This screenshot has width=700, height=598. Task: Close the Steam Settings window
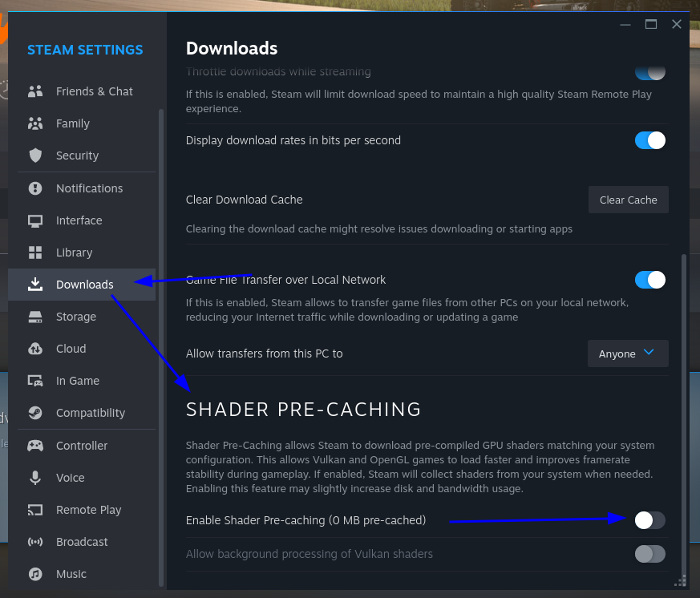point(677,24)
